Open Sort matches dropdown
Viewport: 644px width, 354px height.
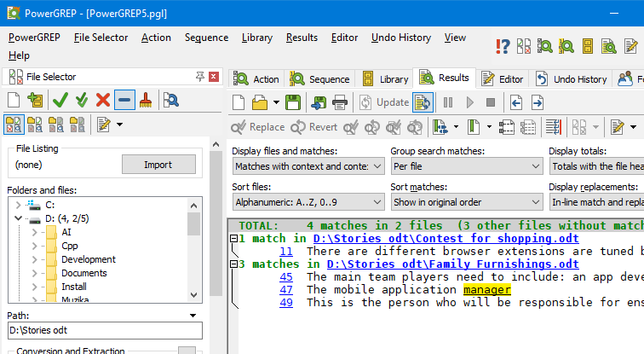467,202
